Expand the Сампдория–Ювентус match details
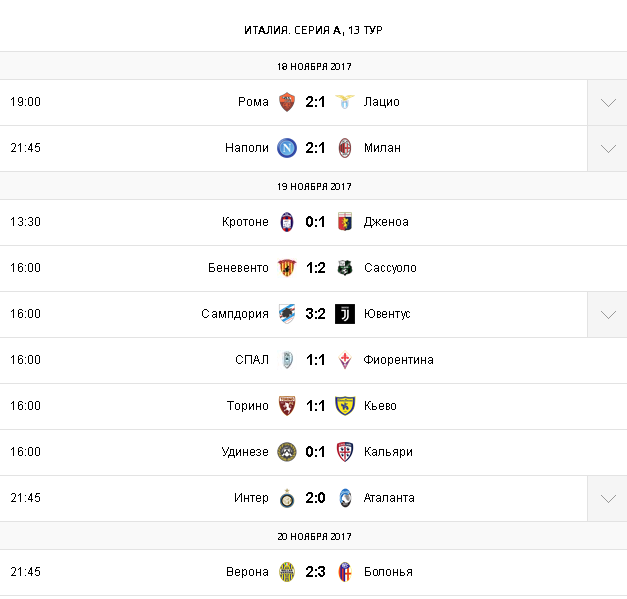627x599 pixels. click(x=607, y=314)
